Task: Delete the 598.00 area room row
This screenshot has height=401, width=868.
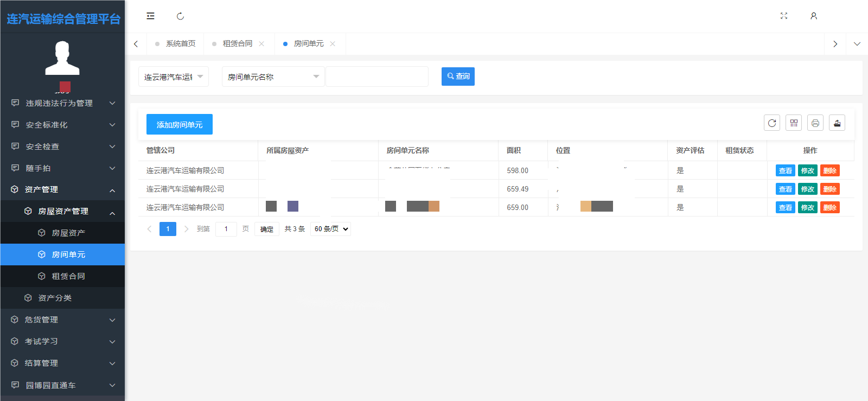Action: click(x=829, y=170)
